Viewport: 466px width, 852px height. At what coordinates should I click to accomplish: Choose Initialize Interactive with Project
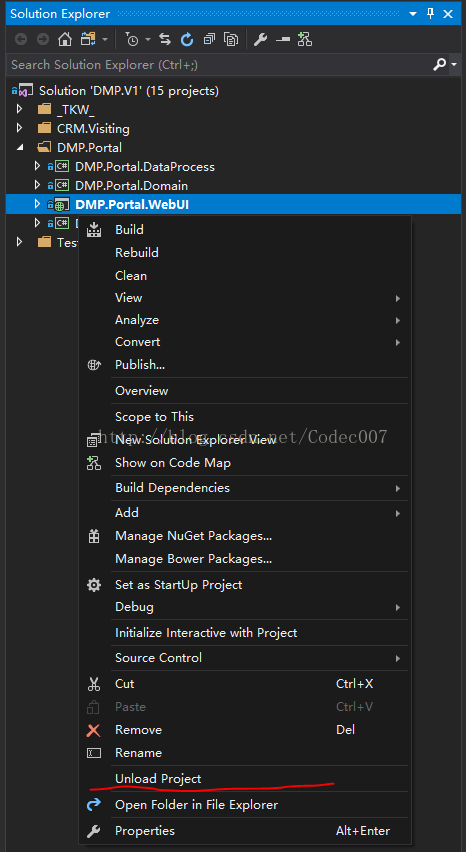coord(244,632)
